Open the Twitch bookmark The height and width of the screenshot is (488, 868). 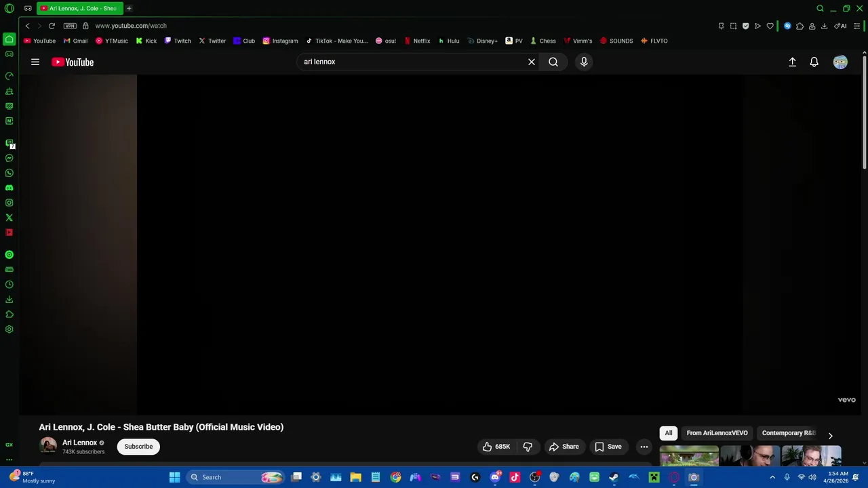178,41
